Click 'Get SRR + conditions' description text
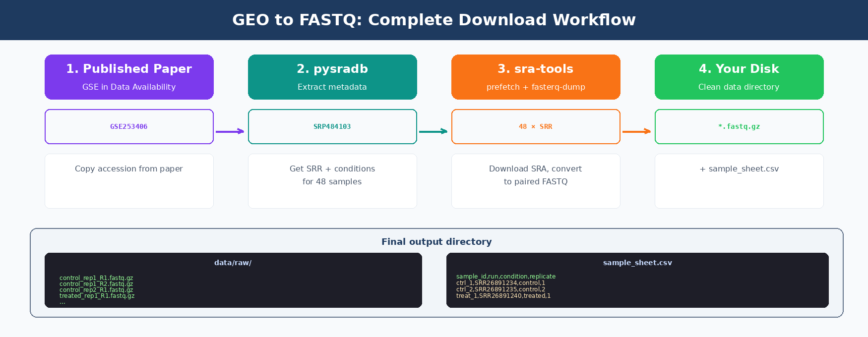 point(332,169)
